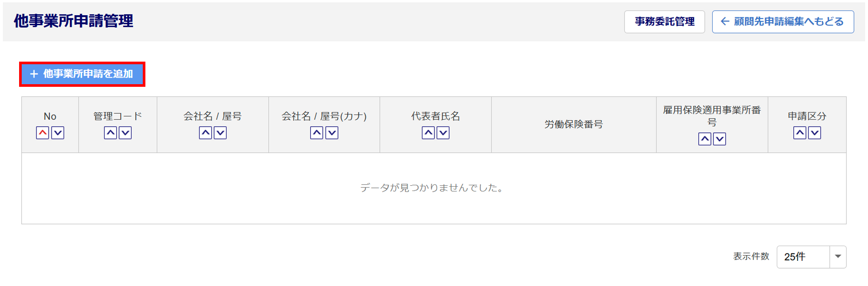Sort 申請区分 column descending
This screenshot has width=868, height=286.
coord(815,133)
